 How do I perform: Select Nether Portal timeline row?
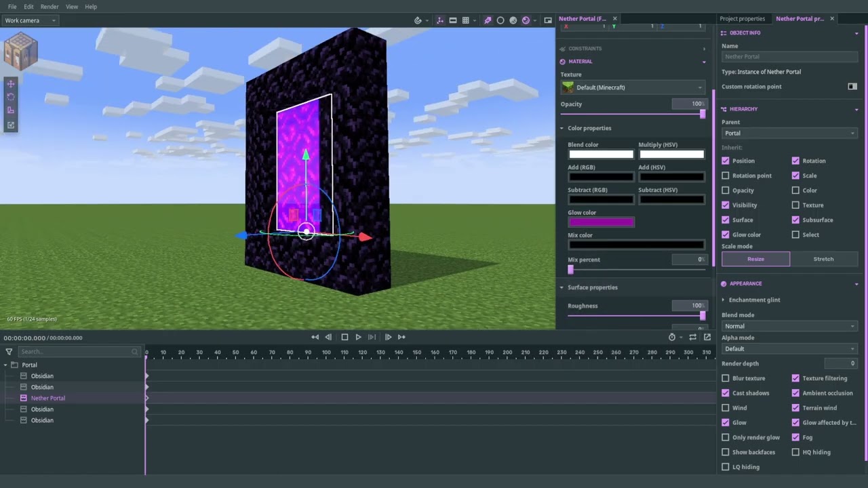click(48, 399)
